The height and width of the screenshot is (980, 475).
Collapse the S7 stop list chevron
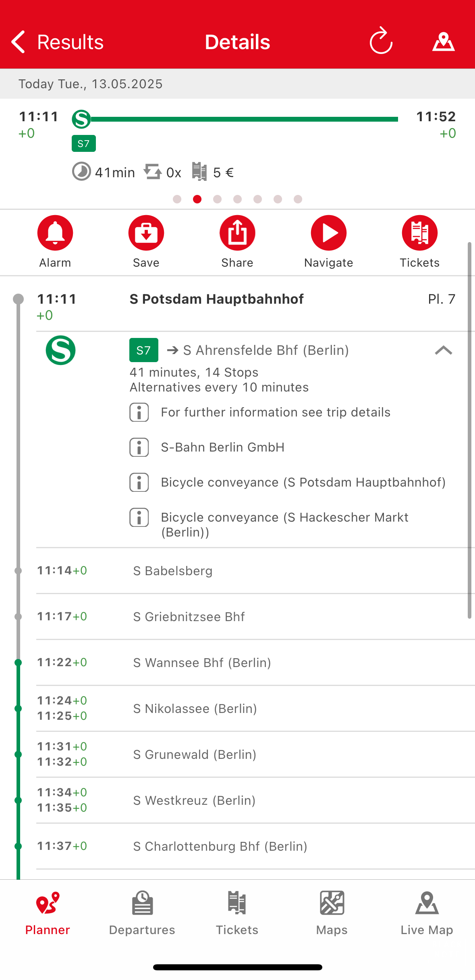click(x=443, y=350)
